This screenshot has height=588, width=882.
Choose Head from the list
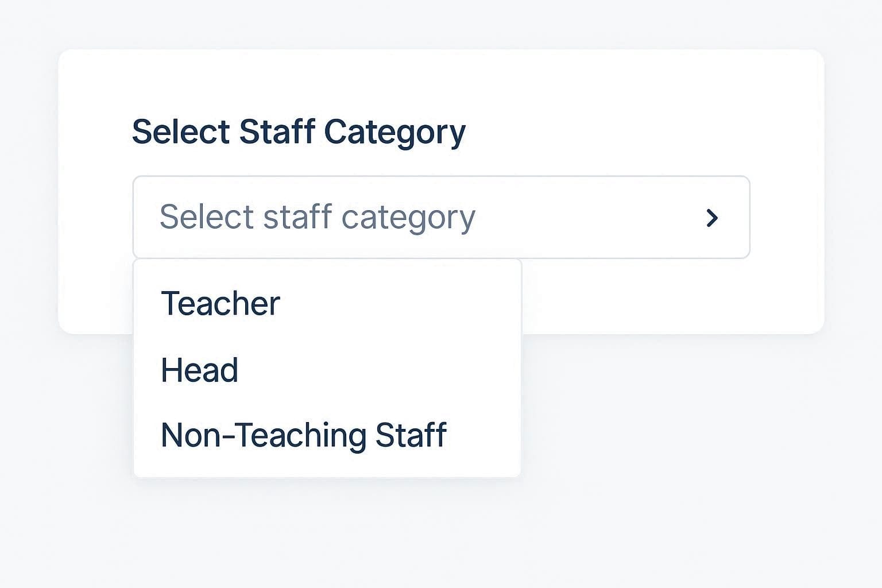pyautogui.click(x=199, y=370)
